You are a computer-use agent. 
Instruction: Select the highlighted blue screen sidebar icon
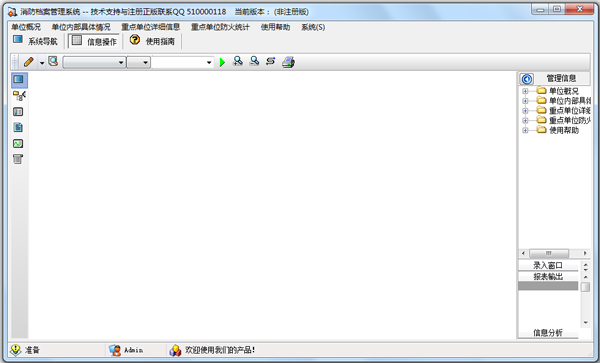tap(18, 80)
